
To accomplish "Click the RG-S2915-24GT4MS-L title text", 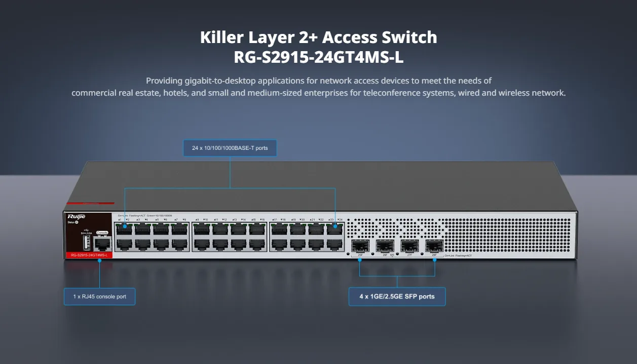I will point(318,57).
